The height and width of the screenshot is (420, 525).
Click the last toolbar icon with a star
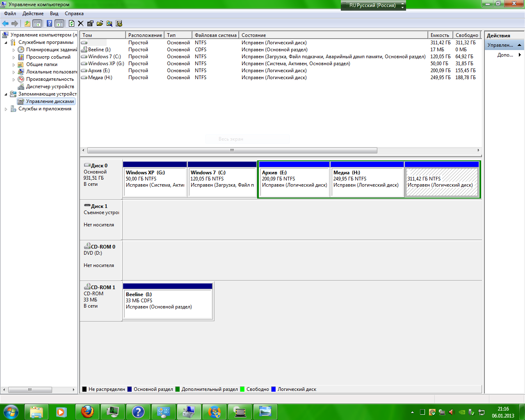[119, 23]
